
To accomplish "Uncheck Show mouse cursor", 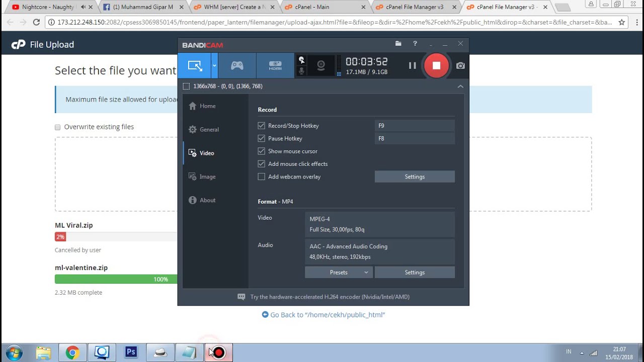I will tap(261, 151).
